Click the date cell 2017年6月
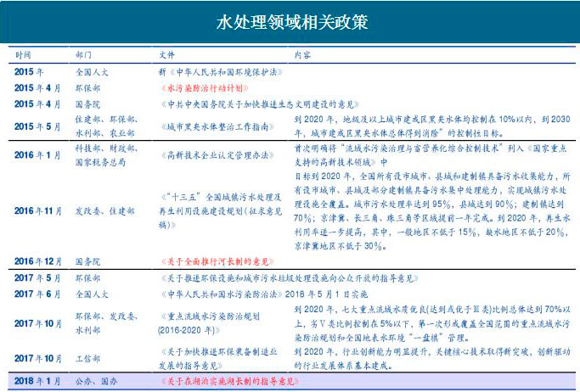Viewport: 580px width, 392px height. (x=37, y=294)
